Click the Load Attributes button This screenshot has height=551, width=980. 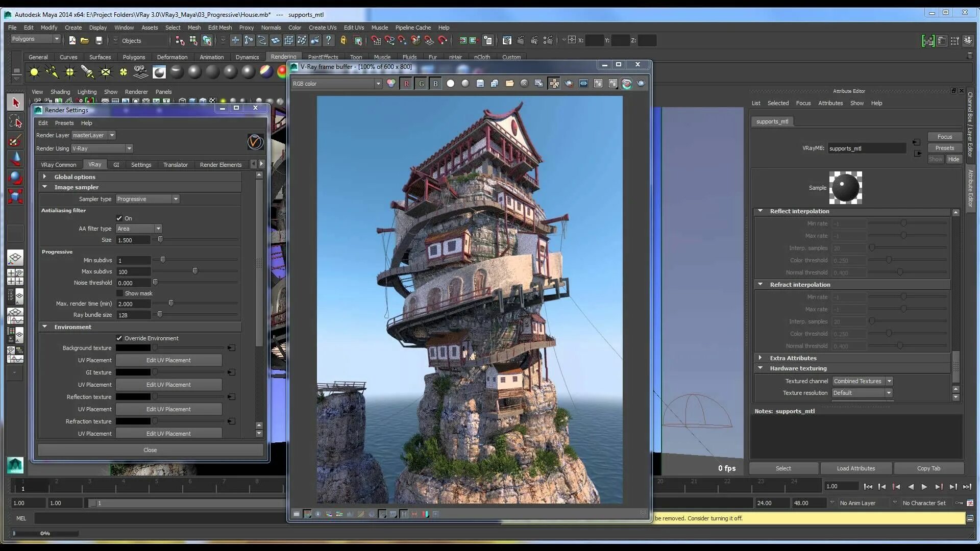(855, 468)
